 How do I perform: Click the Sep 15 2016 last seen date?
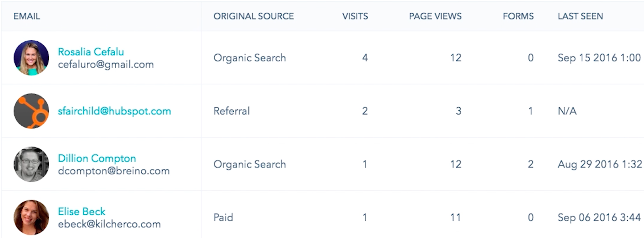[x=599, y=58]
